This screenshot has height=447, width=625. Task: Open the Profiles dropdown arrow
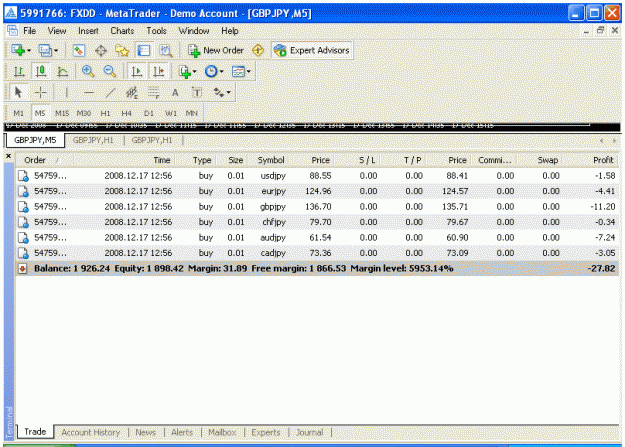(56, 51)
